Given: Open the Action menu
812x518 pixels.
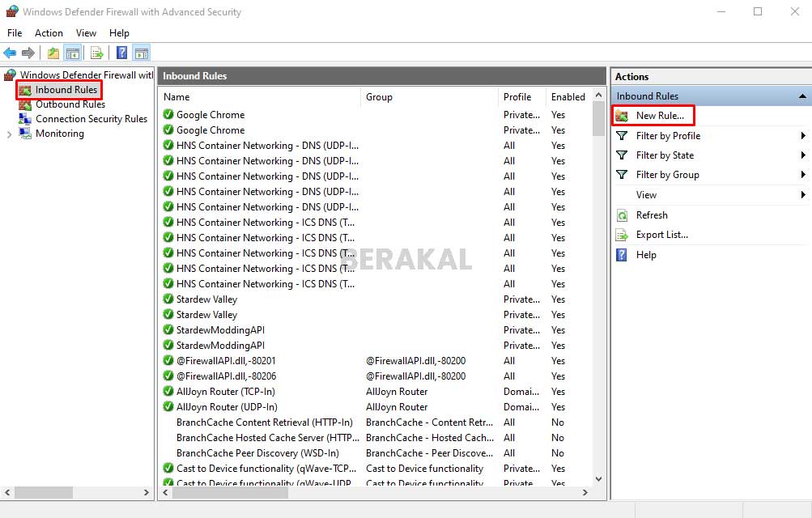Looking at the screenshot, I should (49, 33).
